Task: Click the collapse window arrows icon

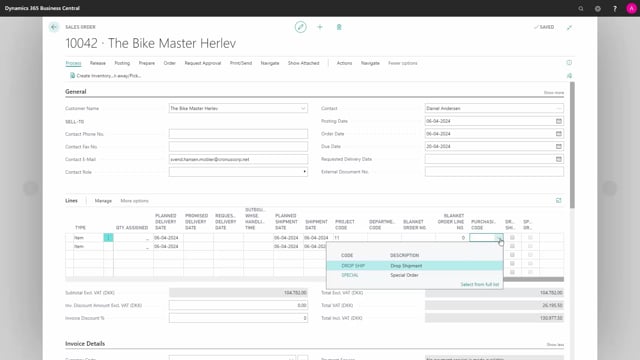Action: (569, 27)
